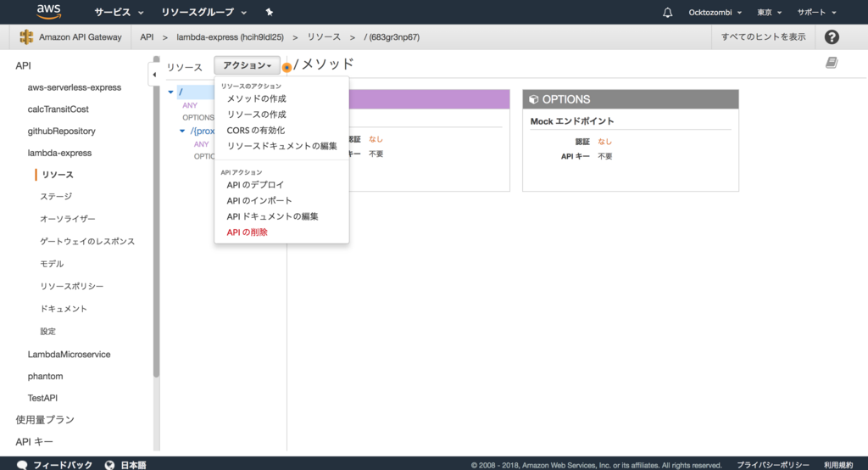Click the globe language icon
The image size is (868, 470).
[109, 464]
